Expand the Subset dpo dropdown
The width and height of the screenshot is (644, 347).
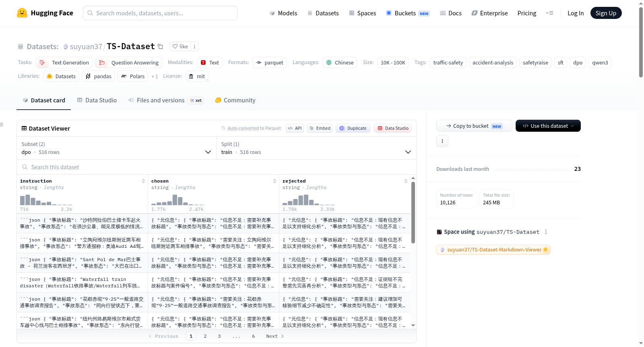[x=116, y=148]
